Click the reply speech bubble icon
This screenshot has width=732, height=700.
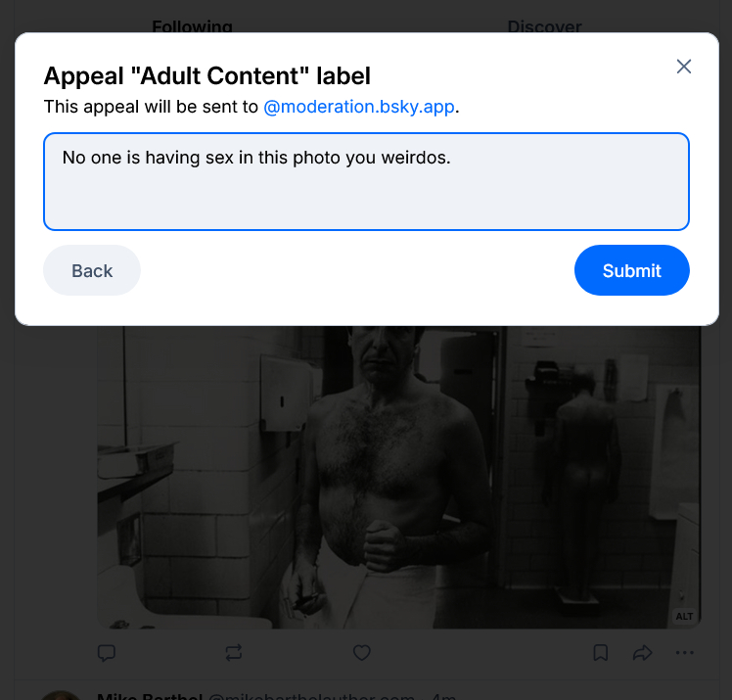[x=107, y=652]
